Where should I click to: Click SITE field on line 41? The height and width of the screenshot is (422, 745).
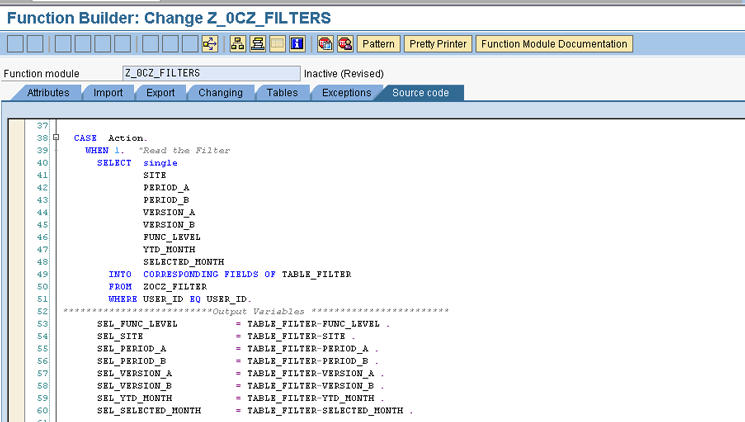click(155, 175)
